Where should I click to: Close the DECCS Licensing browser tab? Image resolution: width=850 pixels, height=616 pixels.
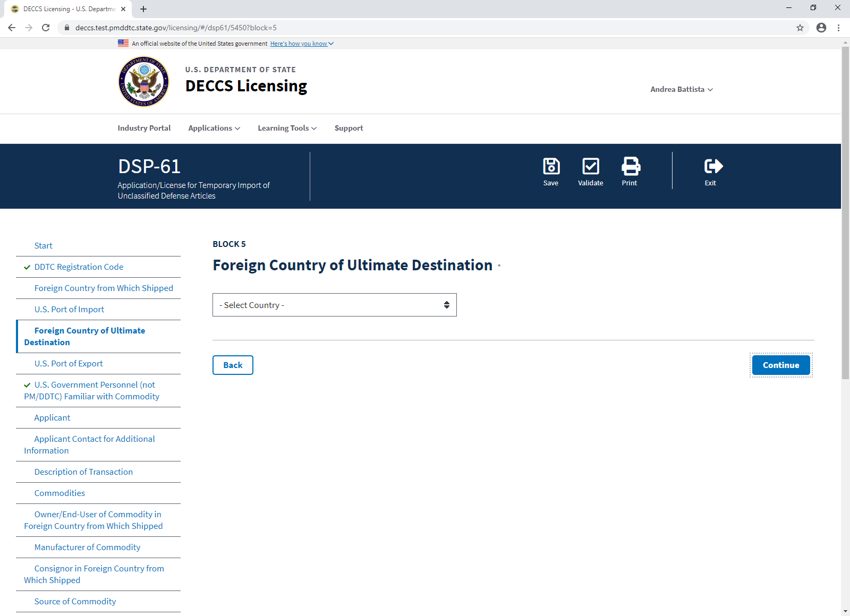coord(123,9)
